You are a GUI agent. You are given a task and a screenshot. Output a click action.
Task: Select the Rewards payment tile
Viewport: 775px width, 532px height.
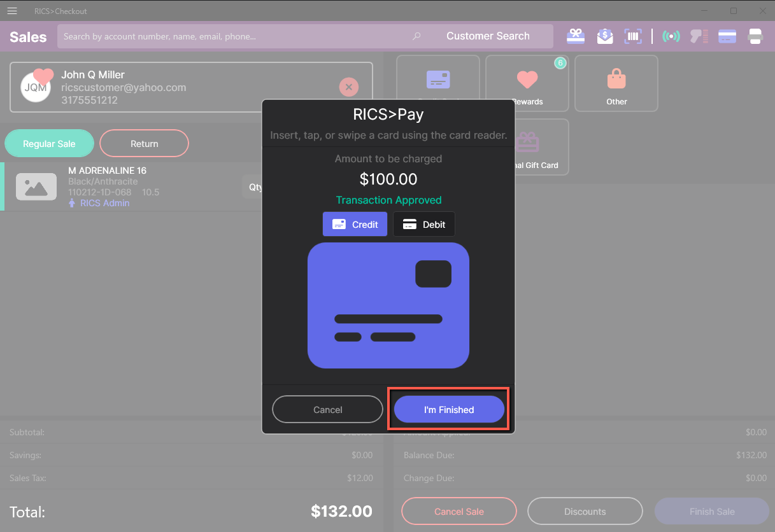click(x=527, y=83)
